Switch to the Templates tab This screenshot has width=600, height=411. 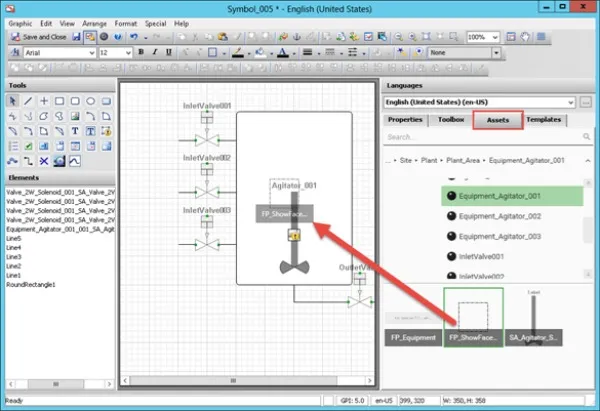(544, 120)
